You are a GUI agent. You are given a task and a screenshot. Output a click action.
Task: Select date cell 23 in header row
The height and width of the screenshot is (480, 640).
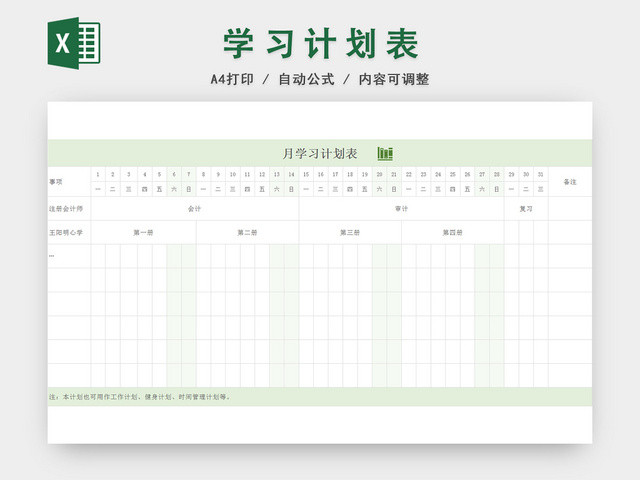(423, 174)
